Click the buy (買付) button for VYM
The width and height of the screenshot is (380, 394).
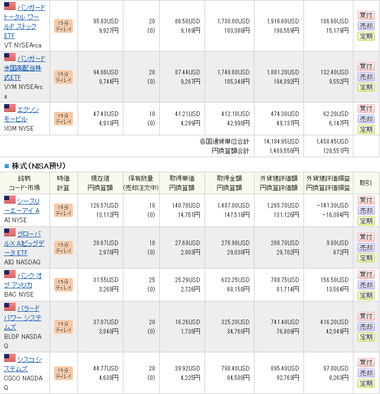[x=366, y=66]
